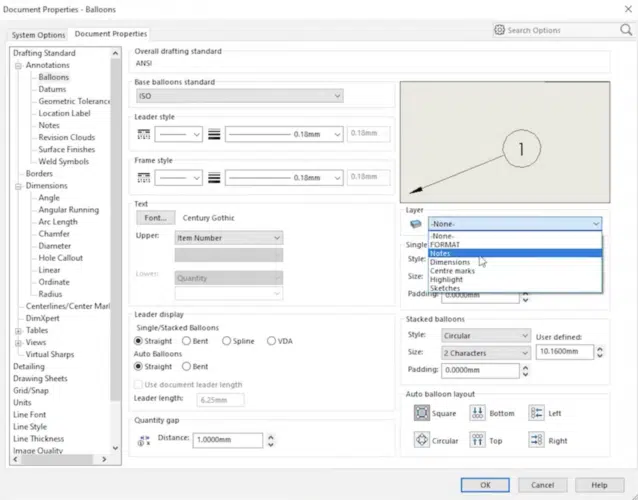Select Straight for Auto Balloons

[138, 367]
